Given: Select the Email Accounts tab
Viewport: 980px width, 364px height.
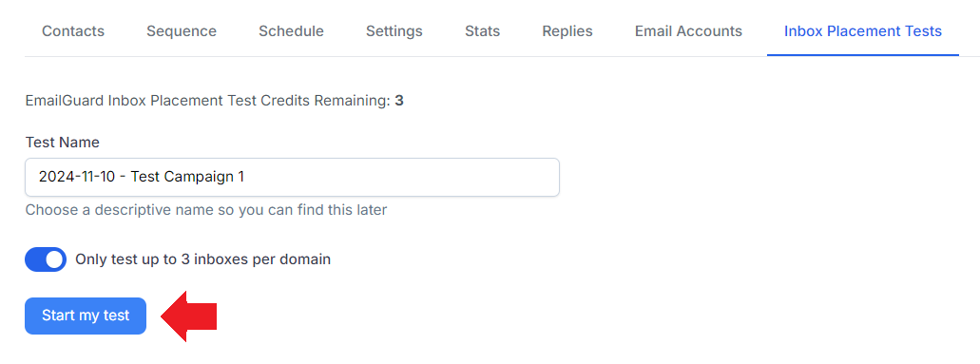Looking at the screenshot, I should point(689,30).
